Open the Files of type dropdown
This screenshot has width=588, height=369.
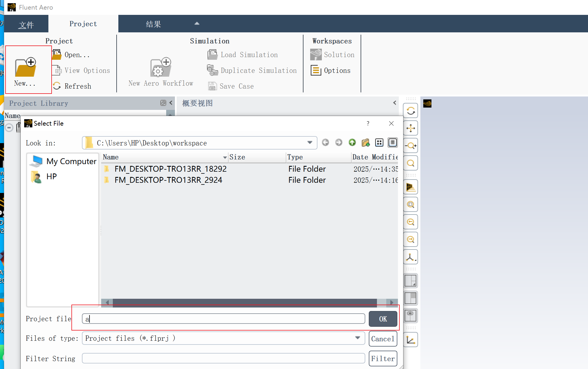[357, 338]
